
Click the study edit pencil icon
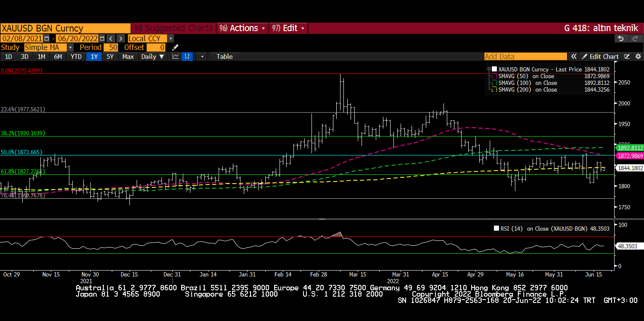175,47
